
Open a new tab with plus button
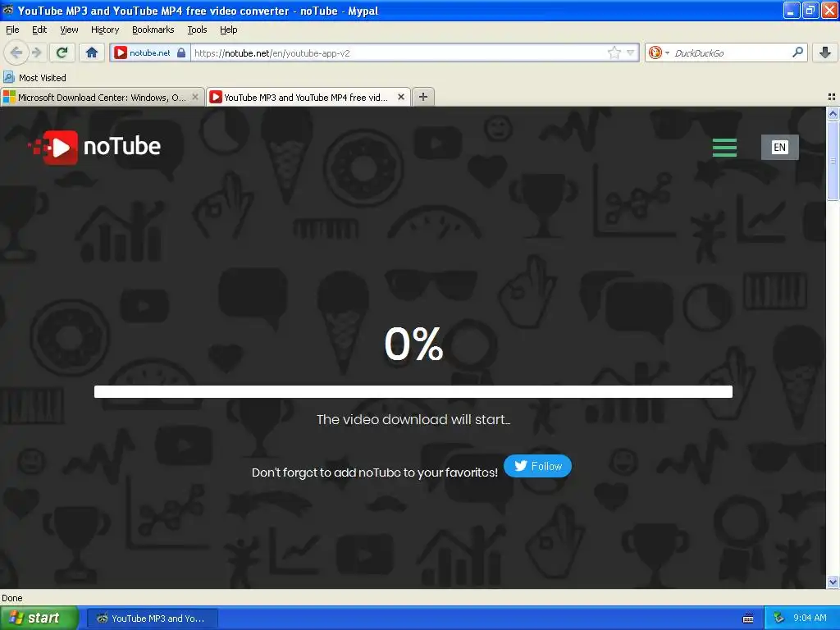click(423, 97)
